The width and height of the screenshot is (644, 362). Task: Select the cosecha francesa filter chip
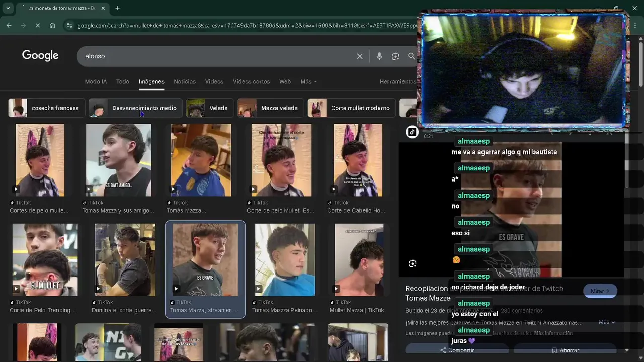tap(46, 108)
